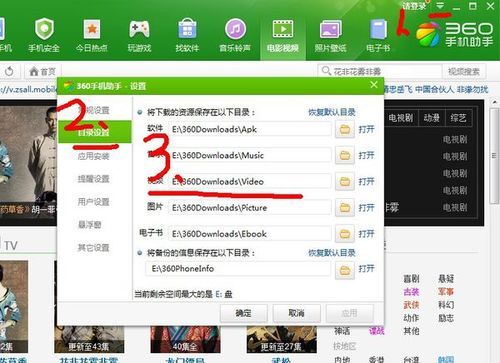This screenshot has width=500, height=363.
Task: Open main menu dropdown arrow in title bar
Action: coord(440,6)
